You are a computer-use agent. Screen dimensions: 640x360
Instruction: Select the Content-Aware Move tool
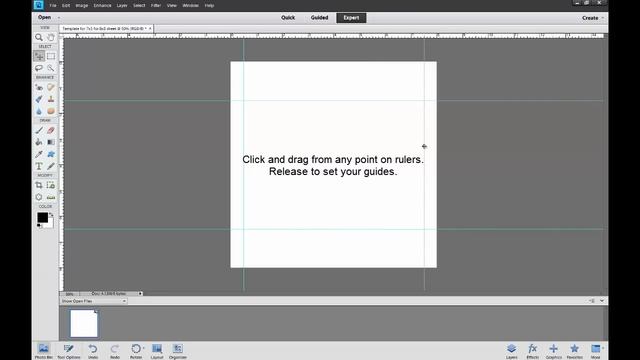click(x=39, y=197)
